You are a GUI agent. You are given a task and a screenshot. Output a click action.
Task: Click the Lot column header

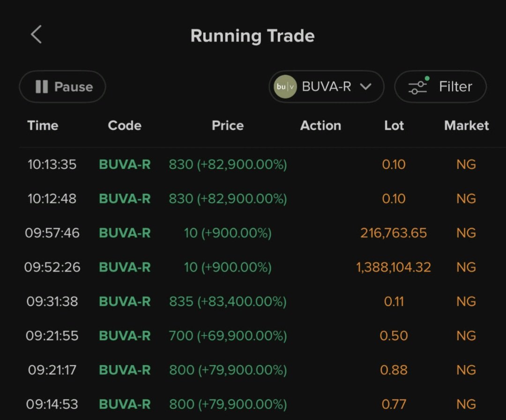pos(394,125)
